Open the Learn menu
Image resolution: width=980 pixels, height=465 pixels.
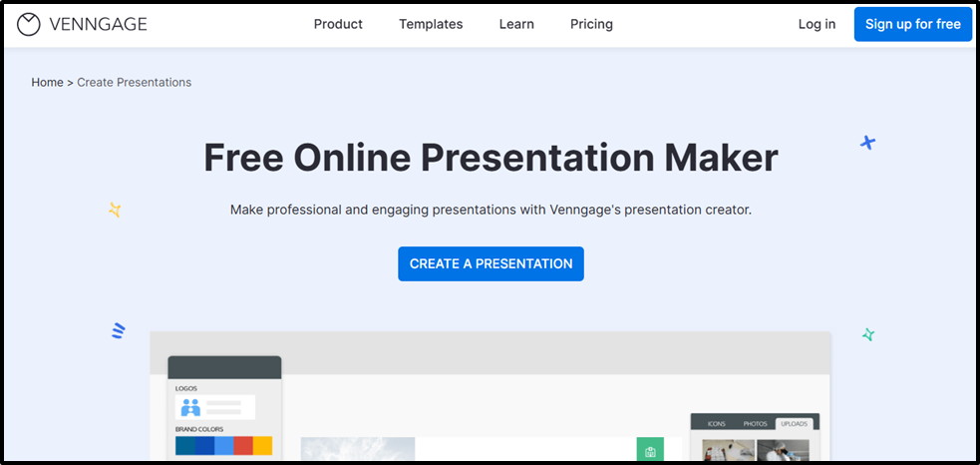click(x=516, y=24)
